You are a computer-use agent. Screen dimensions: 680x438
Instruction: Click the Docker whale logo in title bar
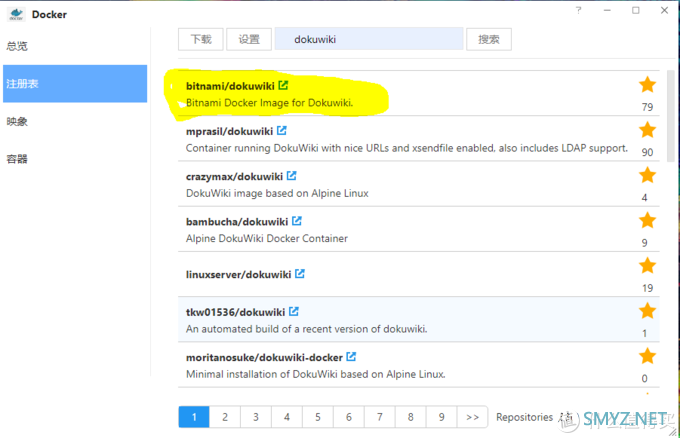(x=16, y=14)
